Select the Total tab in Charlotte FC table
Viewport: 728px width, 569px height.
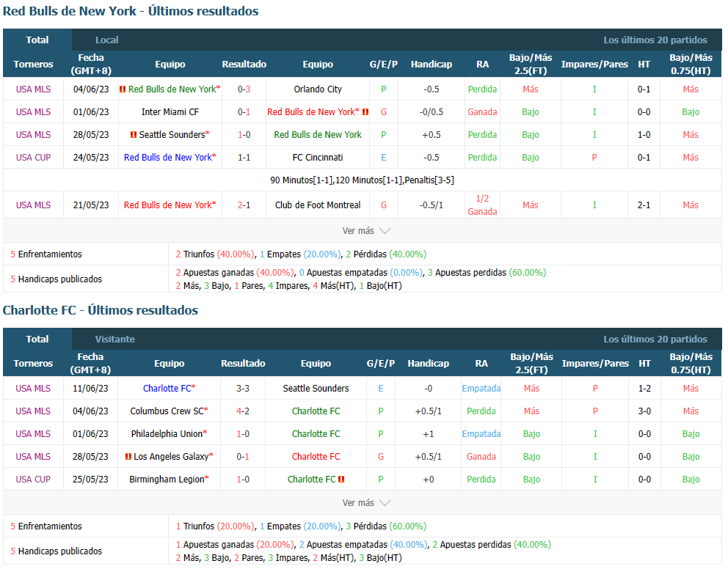click(x=37, y=339)
